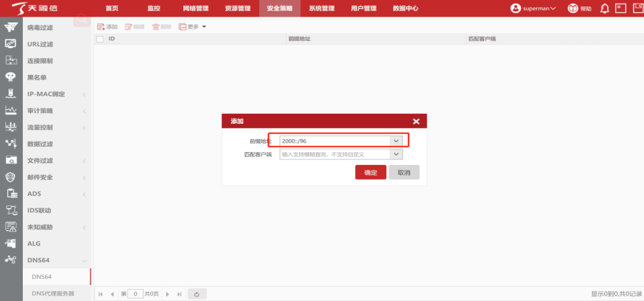This screenshot has width=644, height=301.
Task: Open the 用户管理 top menu
Action: tap(363, 8)
